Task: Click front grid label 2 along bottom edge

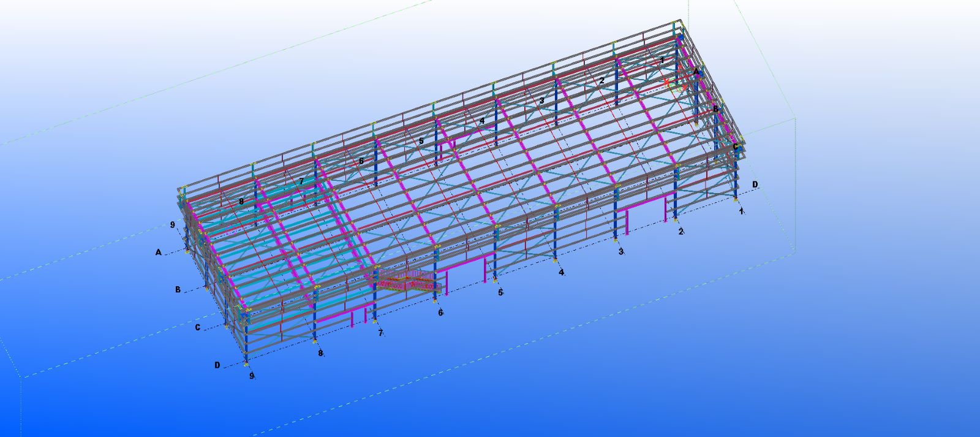Action: tap(680, 231)
